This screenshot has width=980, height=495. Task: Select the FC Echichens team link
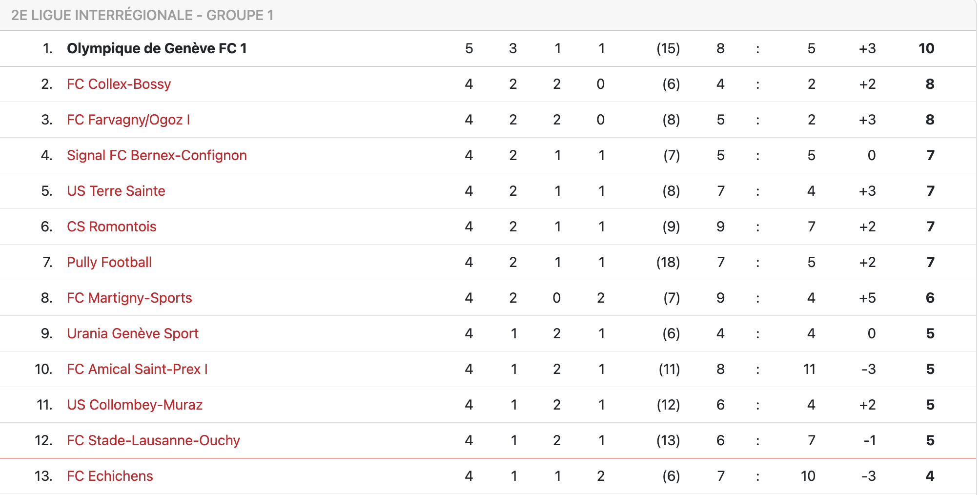(x=110, y=476)
